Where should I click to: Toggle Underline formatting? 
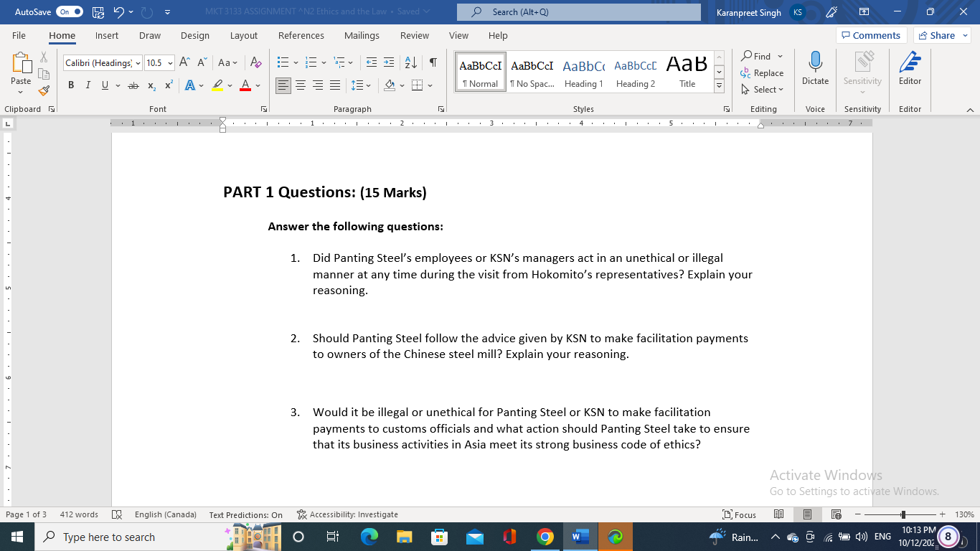click(105, 85)
